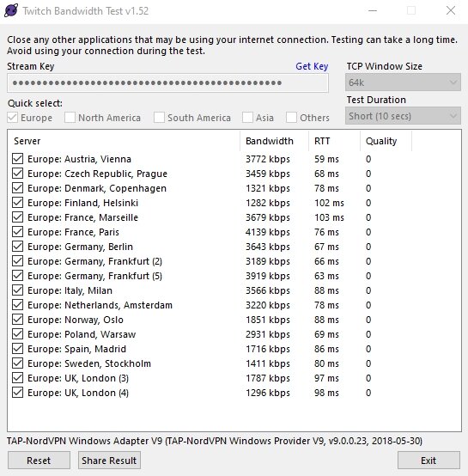Select the 1296 kbps bandwidth value

coord(268,393)
